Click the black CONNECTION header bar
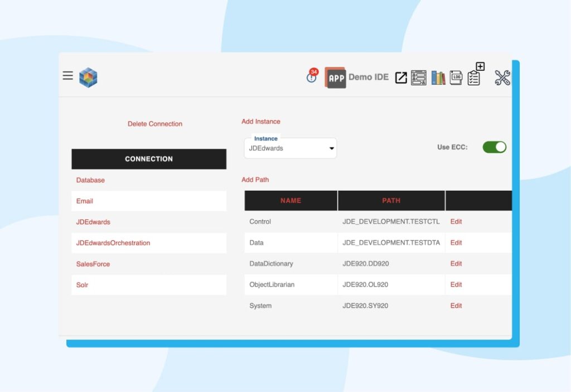This screenshot has height=392, width=571. [148, 159]
